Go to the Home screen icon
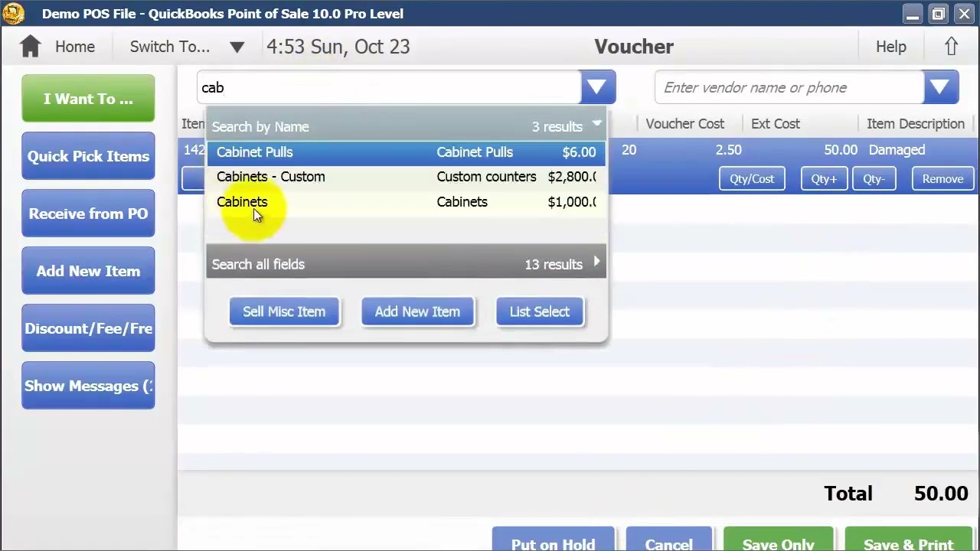 coord(30,47)
